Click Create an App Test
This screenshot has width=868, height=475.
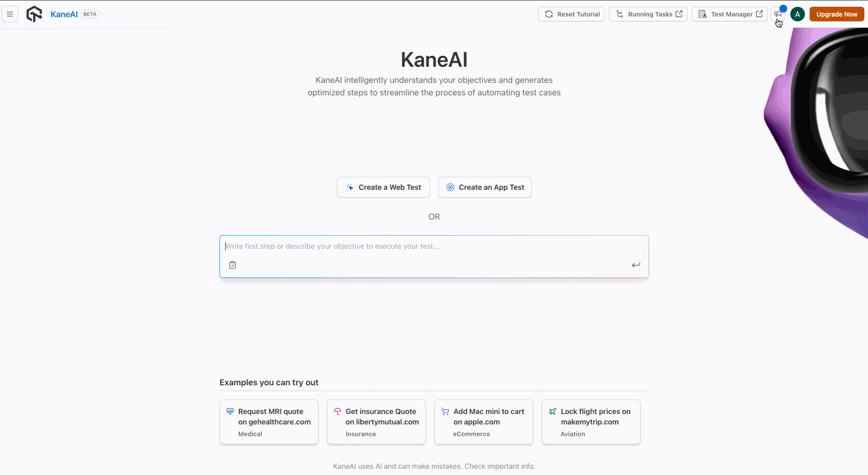(485, 187)
